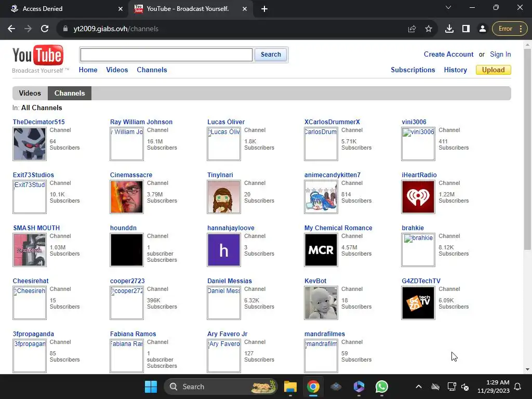Open the Channels navigation link
This screenshot has height=399, width=532.
coord(152,70)
